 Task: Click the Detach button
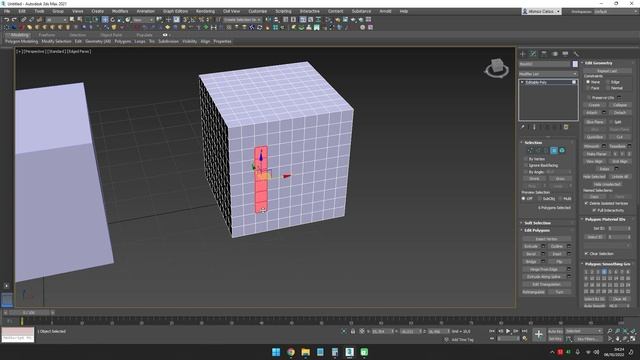[x=620, y=113]
